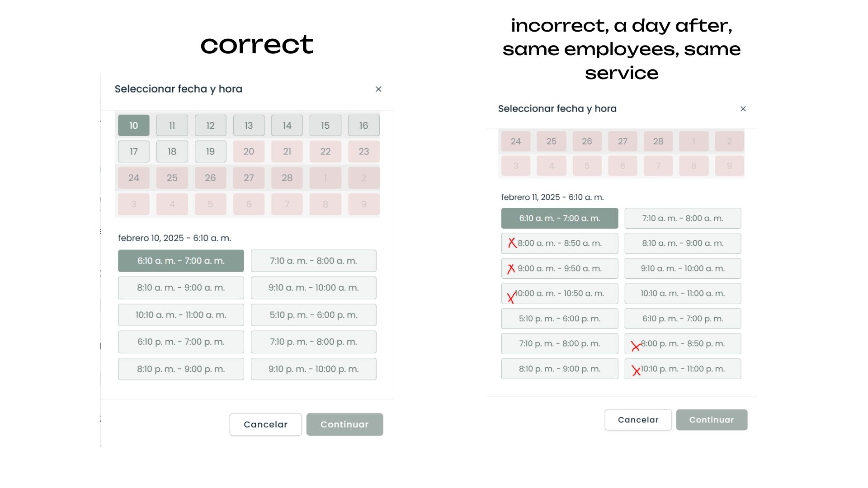This screenshot has width=868, height=488.
Task: Select day 11 in left calendar
Action: 172,126
